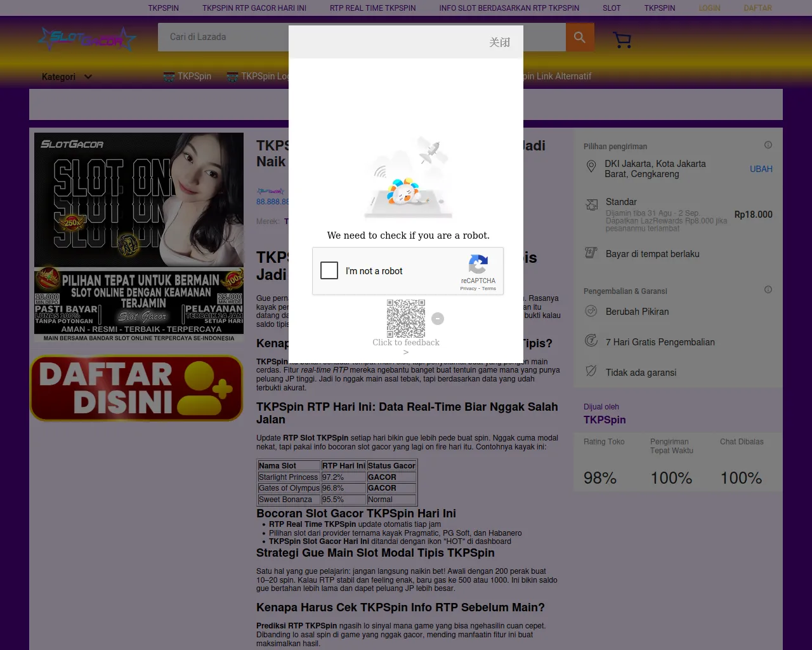Click the reCAPTCHA logo icon

point(478,264)
